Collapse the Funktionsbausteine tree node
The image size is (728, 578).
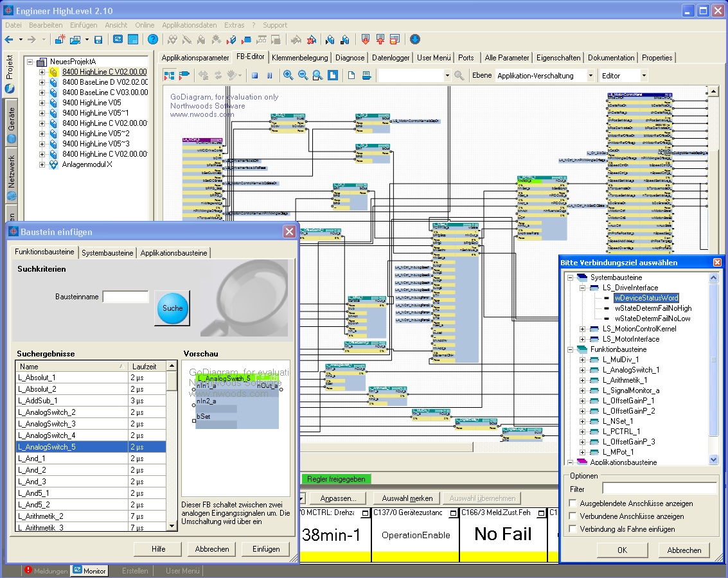coord(570,349)
